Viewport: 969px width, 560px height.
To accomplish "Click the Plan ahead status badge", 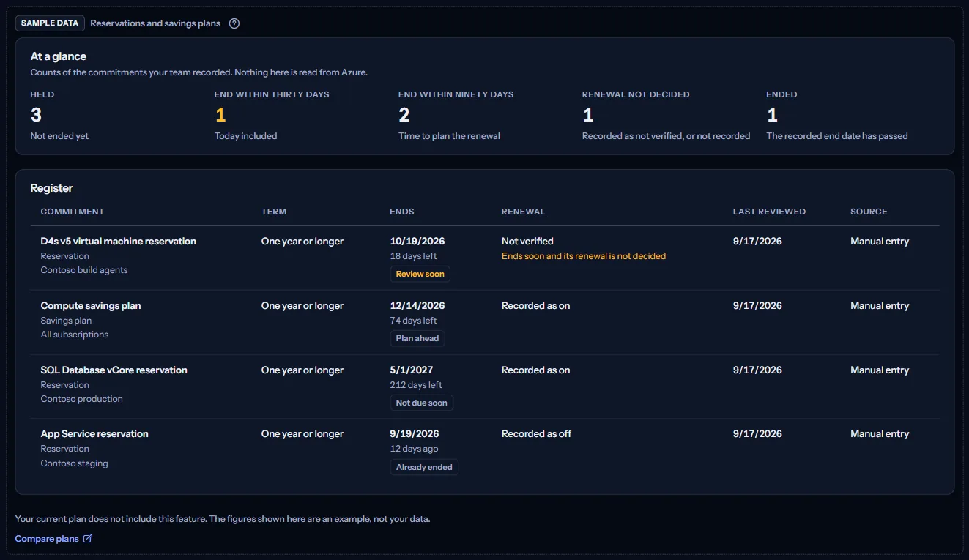I will pyautogui.click(x=417, y=338).
